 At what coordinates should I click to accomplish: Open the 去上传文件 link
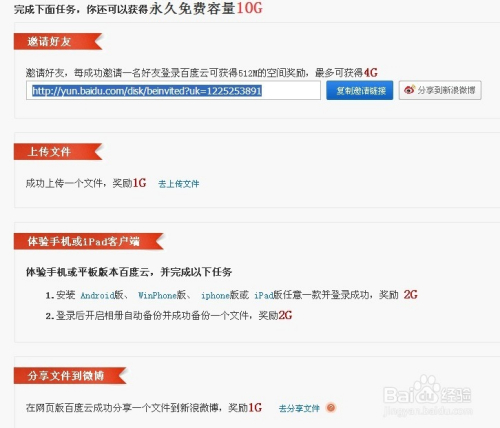click(179, 184)
